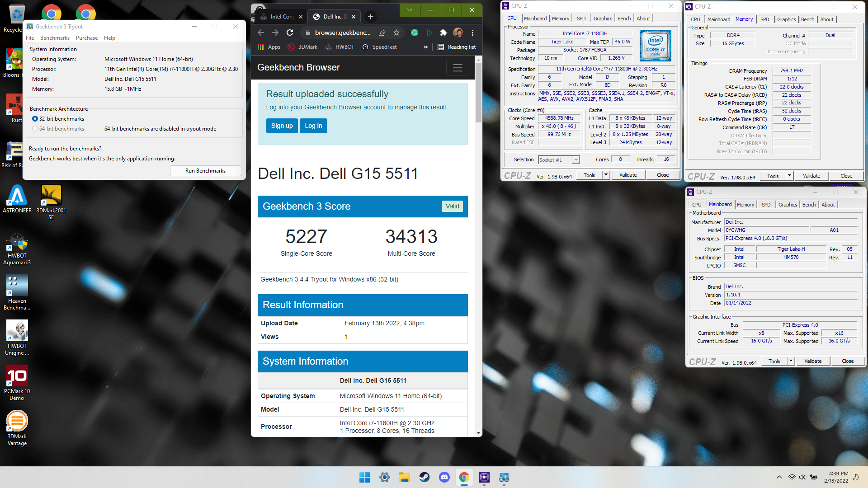868x488 pixels.
Task: Open PCMark 10 Demo desktop shortcut
Action: [x=17, y=383]
